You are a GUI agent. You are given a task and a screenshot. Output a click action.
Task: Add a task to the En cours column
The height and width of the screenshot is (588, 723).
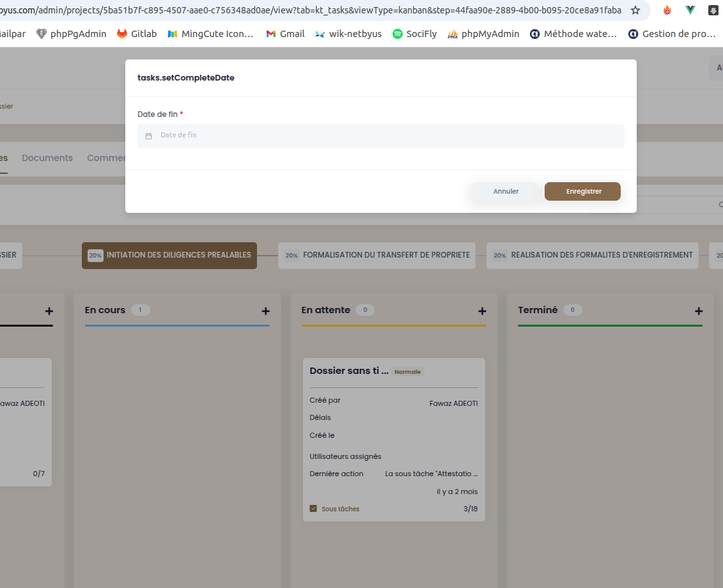[265, 311]
